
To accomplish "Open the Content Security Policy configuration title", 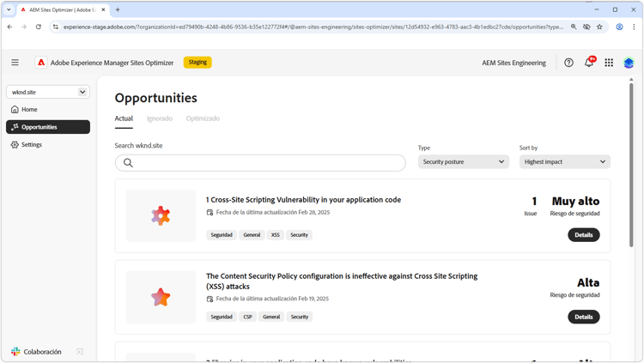I will [x=342, y=281].
